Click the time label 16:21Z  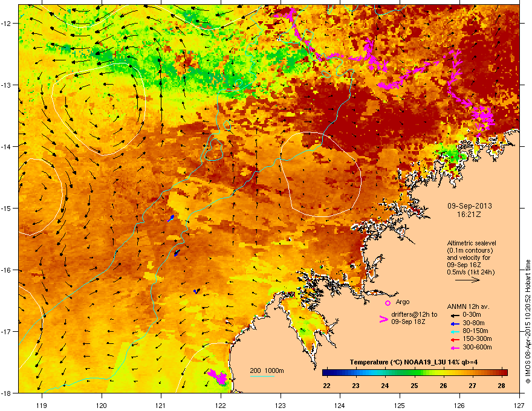pos(469,215)
